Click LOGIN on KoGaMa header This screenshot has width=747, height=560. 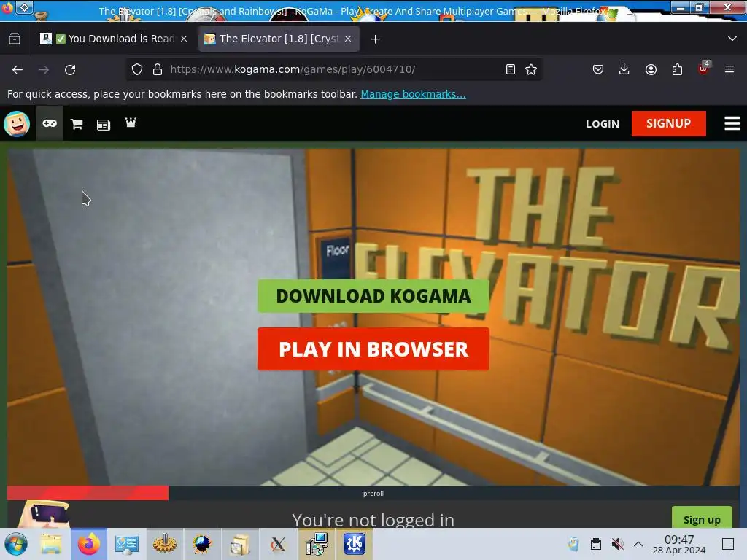(602, 124)
